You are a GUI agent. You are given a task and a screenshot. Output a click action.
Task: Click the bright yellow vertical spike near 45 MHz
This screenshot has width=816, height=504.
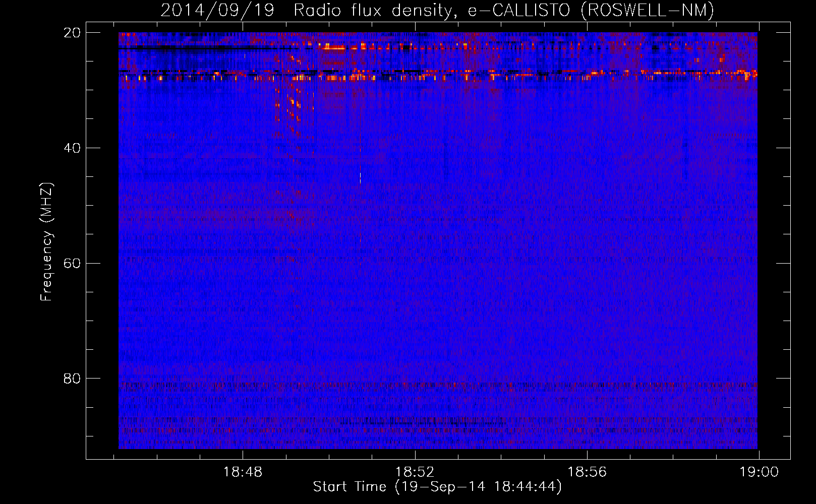click(x=360, y=178)
